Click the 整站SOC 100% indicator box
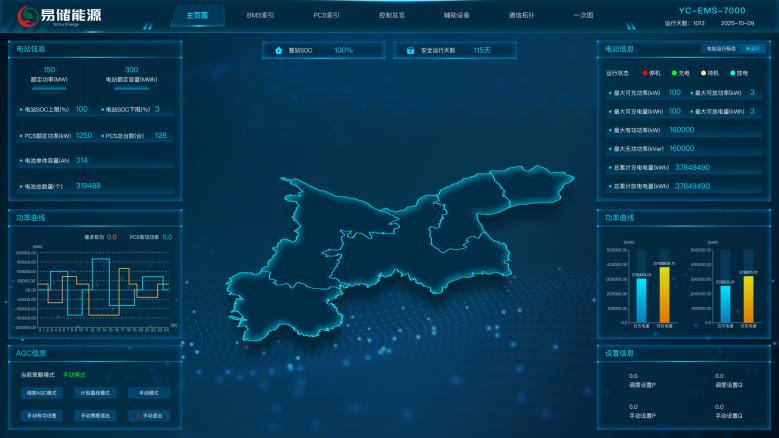Image resolution: width=779 pixels, height=438 pixels. [x=323, y=51]
